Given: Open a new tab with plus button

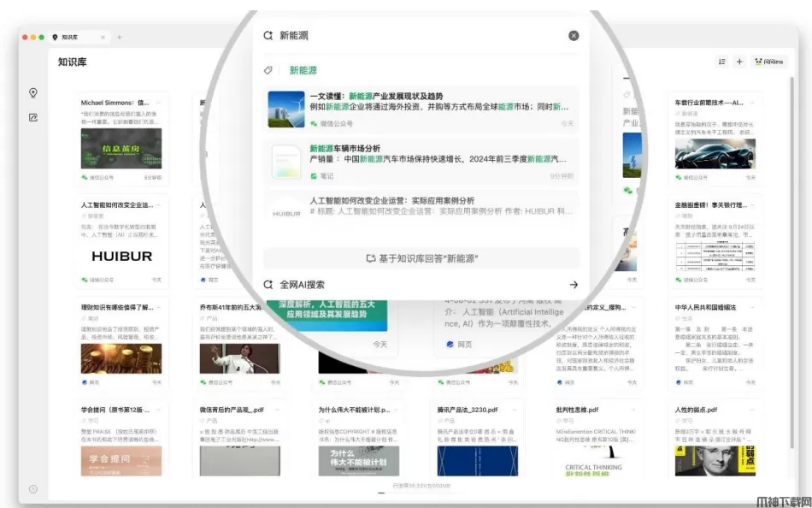Looking at the screenshot, I should point(119,38).
